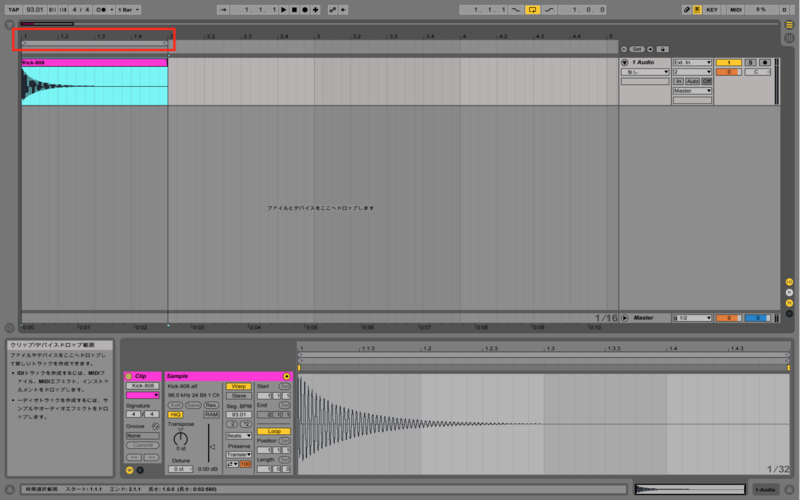Solo the 1 Audio track
Screen dimensions: 800x500
click(750, 62)
